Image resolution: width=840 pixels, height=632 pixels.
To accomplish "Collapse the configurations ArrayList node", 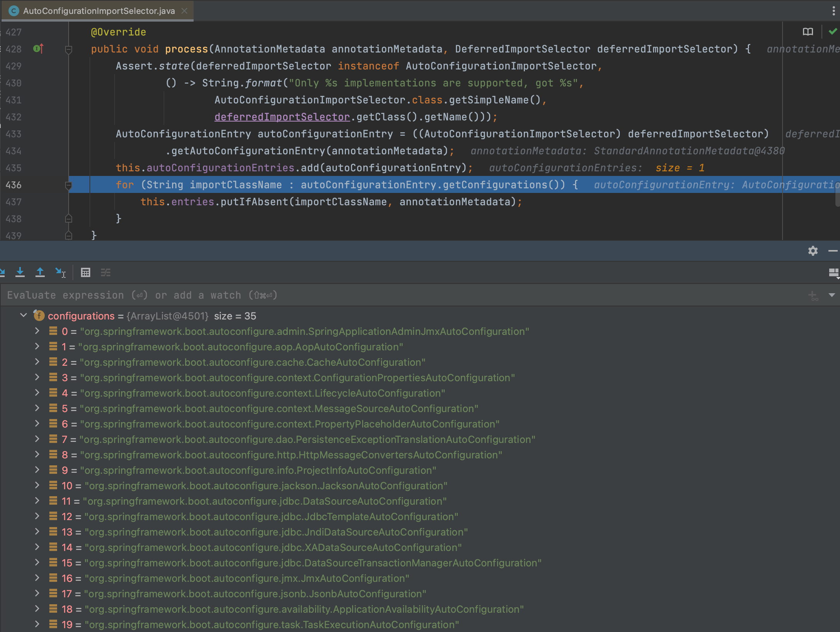I will [x=24, y=316].
